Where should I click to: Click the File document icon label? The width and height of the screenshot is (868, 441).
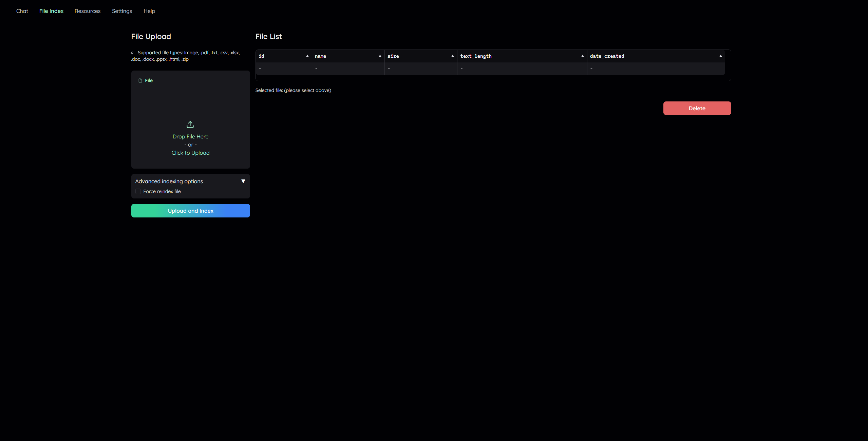coord(140,80)
